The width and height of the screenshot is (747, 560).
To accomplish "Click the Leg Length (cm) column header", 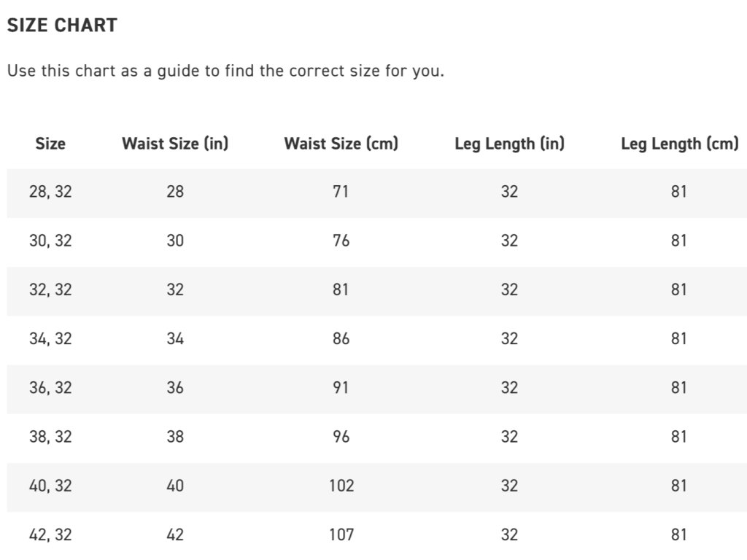I will (x=679, y=144).
